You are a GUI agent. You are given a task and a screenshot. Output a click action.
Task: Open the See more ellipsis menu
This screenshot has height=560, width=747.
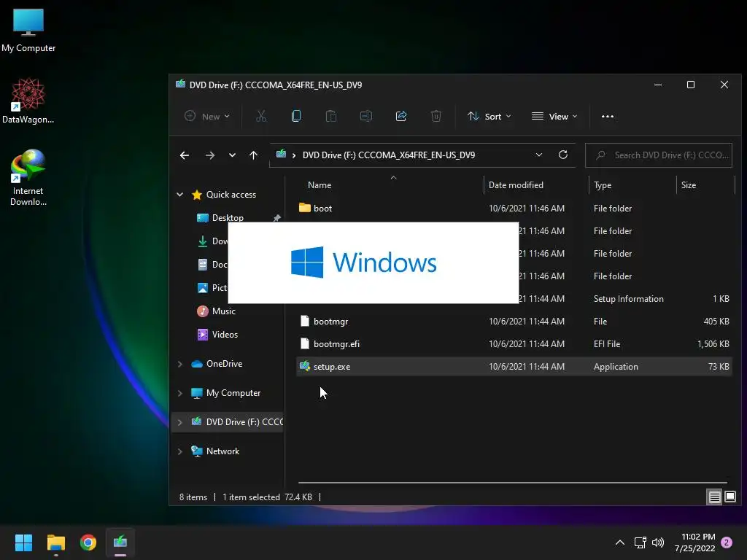(x=608, y=116)
